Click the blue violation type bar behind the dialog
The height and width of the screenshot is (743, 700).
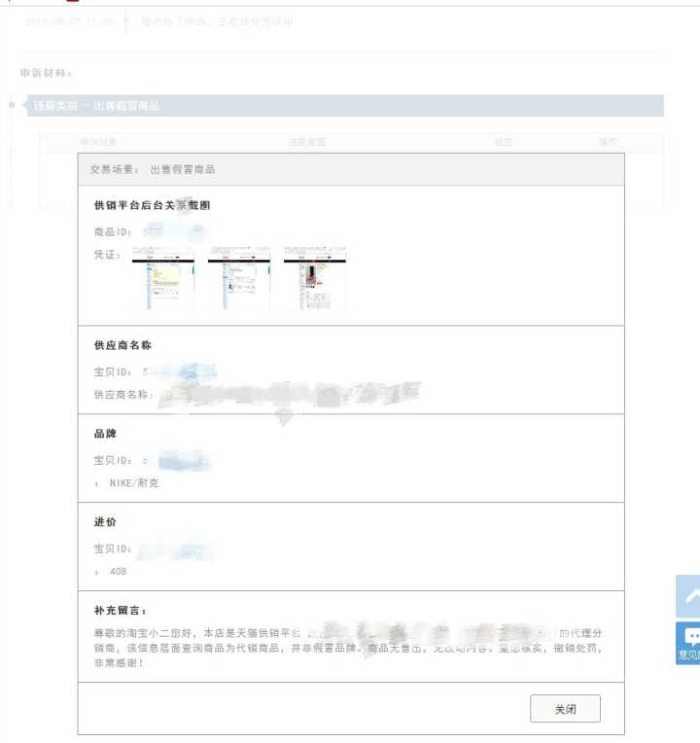click(x=345, y=105)
